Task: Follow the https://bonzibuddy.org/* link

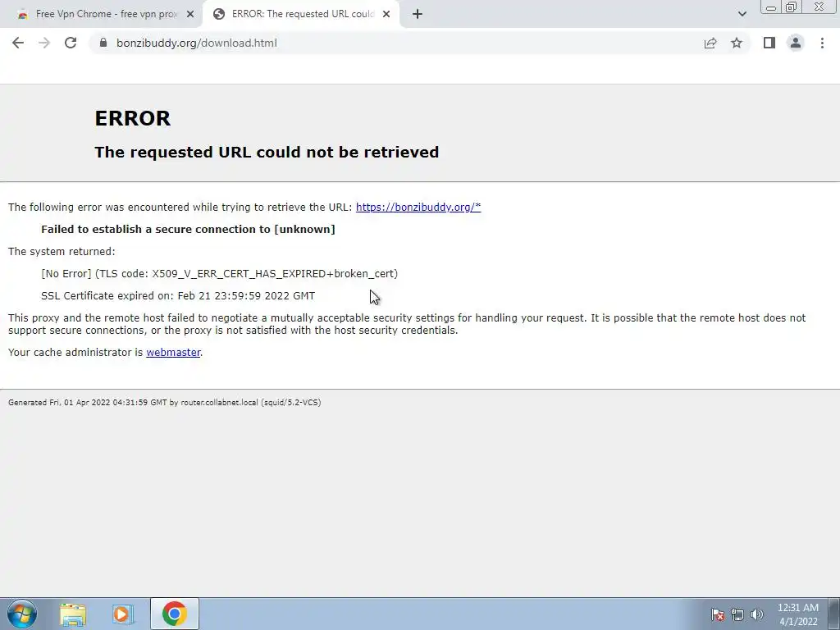Action: tap(418, 208)
